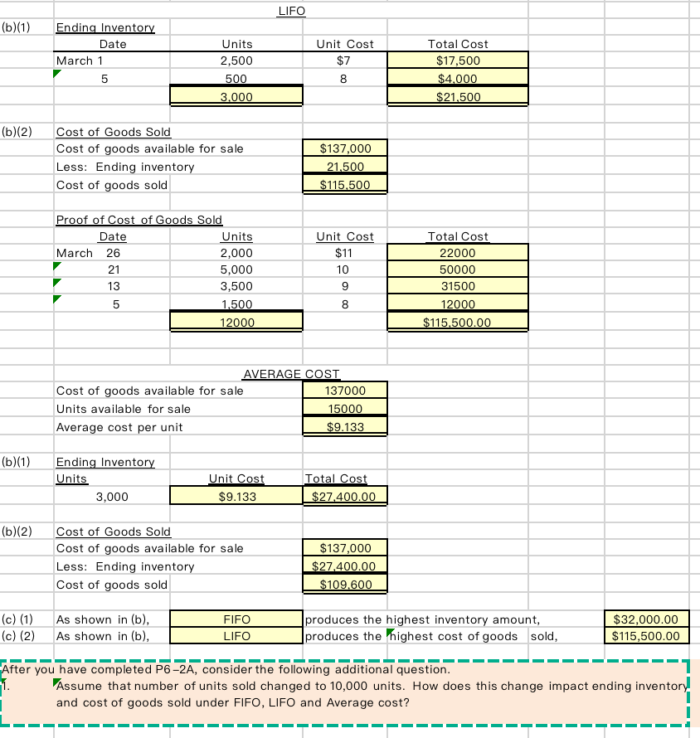Click the $115,500.00 highest cost of goods cell
The width and height of the screenshot is (700, 738).
(646, 636)
